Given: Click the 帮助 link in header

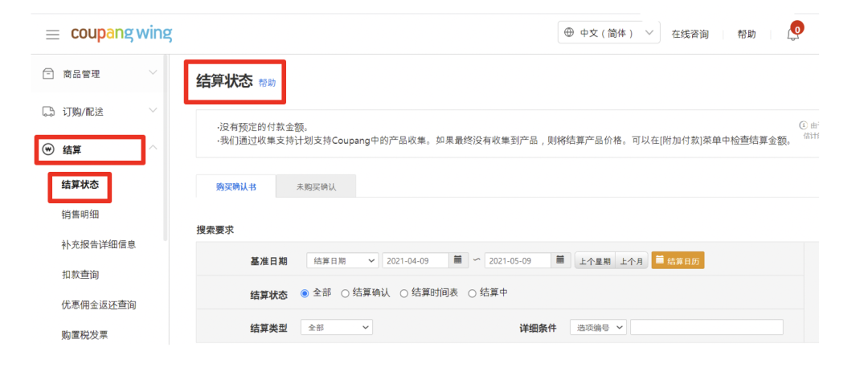Looking at the screenshot, I should click(x=746, y=35).
